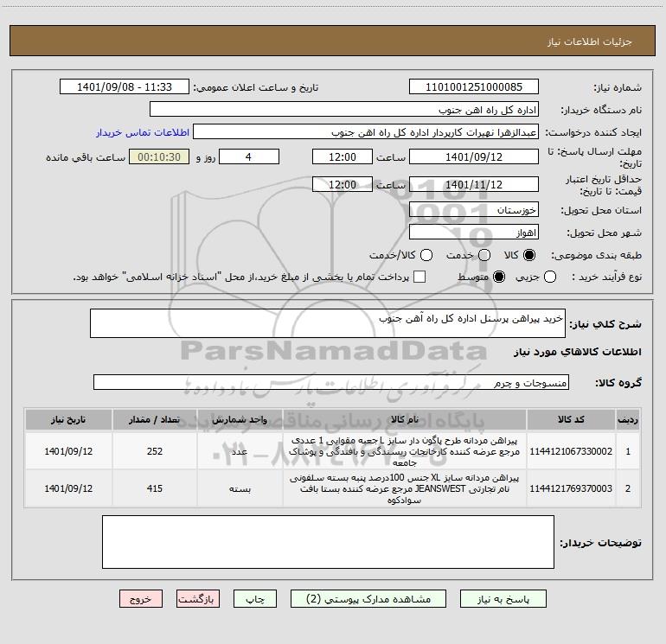
Task: Click the unit cell عدد in row 1
Action: 240,451
